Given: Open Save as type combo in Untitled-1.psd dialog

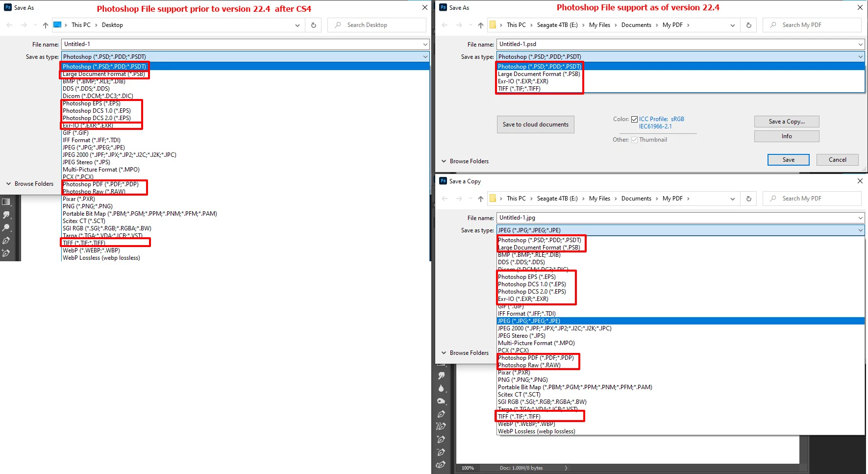Looking at the screenshot, I should (680, 57).
